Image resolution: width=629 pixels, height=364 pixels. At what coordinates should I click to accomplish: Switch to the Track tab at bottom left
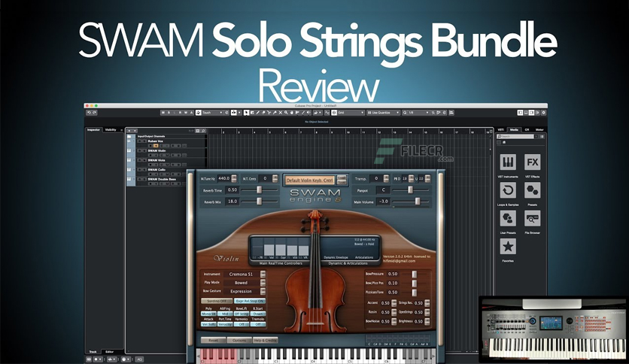[x=93, y=352]
